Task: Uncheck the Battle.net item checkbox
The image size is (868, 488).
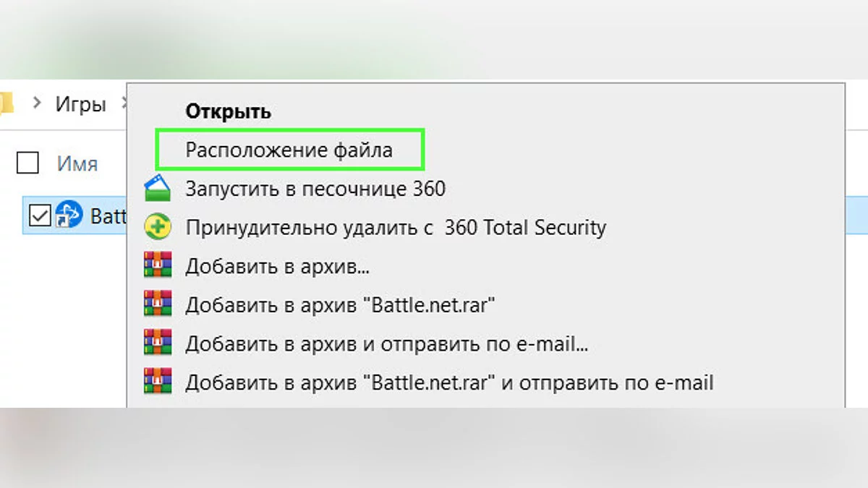Action: click(x=40, y=215)
